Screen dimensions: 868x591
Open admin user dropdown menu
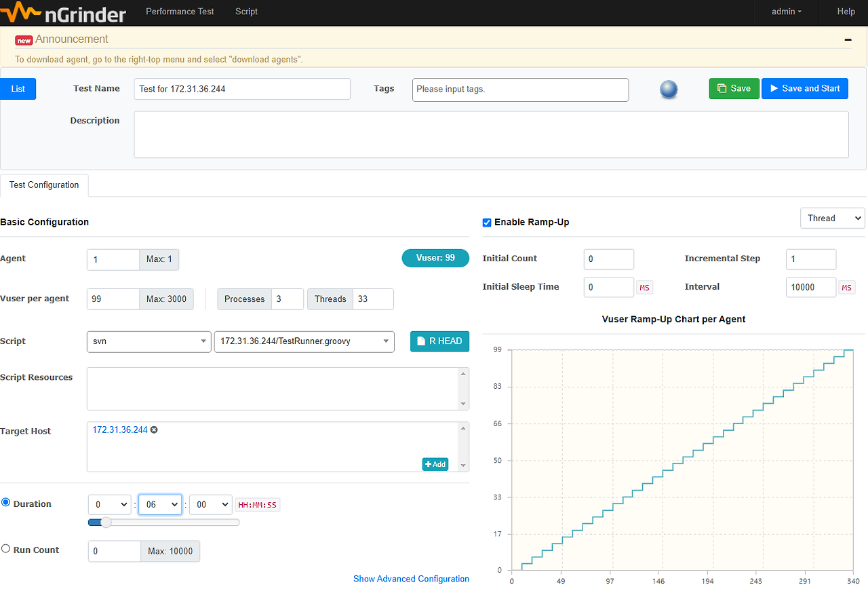click(x=787, y=12)
